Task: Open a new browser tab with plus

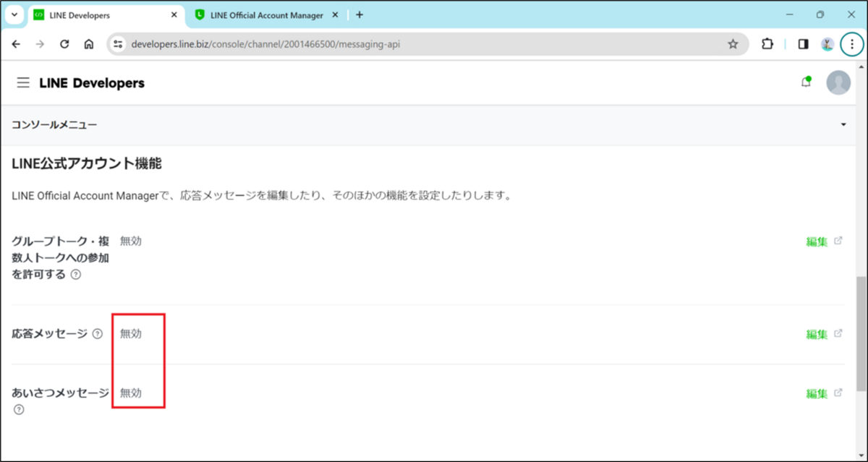Action: [359, 14]
